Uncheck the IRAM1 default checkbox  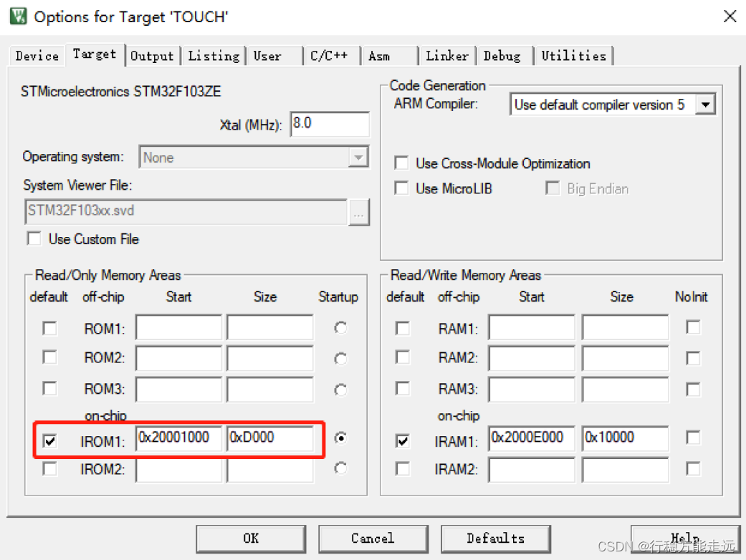coord(403,440)
